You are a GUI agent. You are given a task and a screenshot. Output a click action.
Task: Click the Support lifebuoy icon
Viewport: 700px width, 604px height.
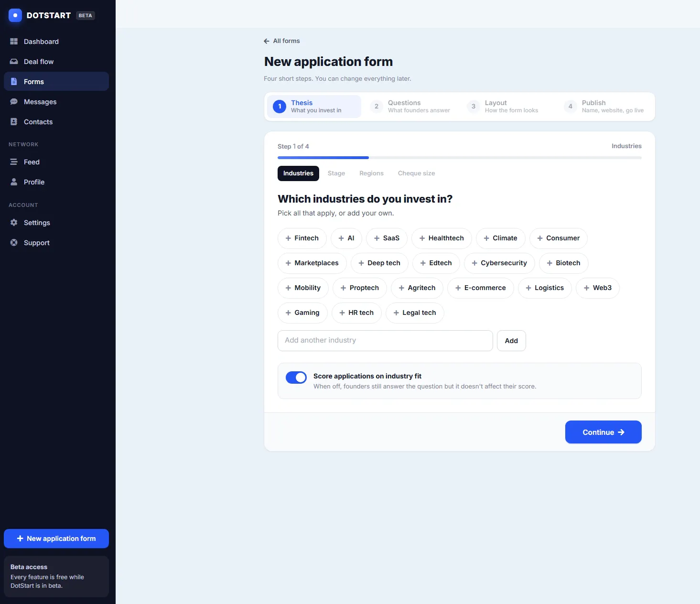pyautogui.click(x=14, y=243)
